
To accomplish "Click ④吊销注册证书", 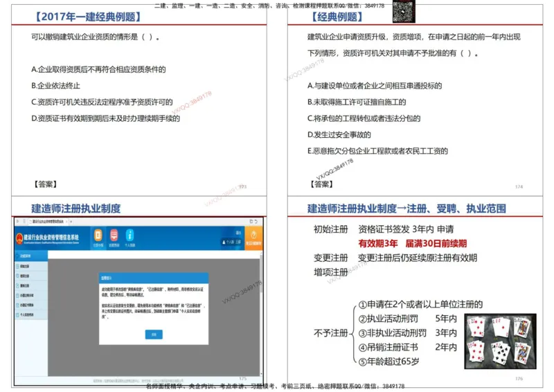I will pos(388,348).
